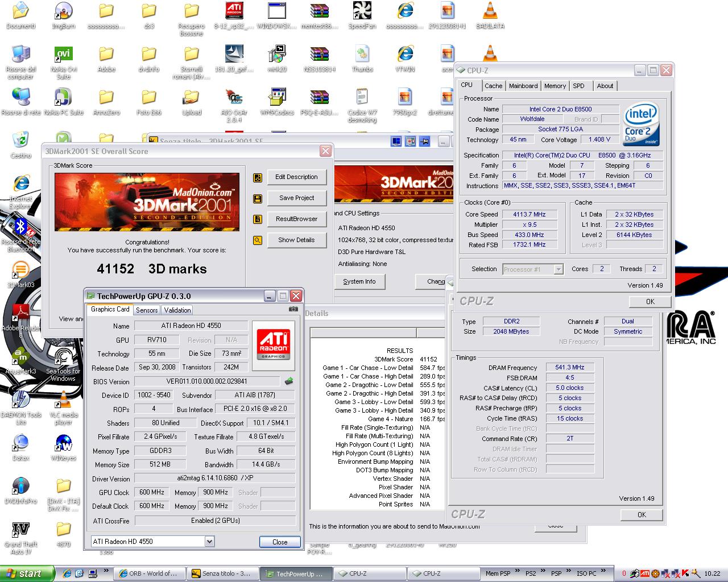Image resolution: width=728 pixels, height=582 pixels.
Task: Click the Edit Description button
Action: coord(296,177)
